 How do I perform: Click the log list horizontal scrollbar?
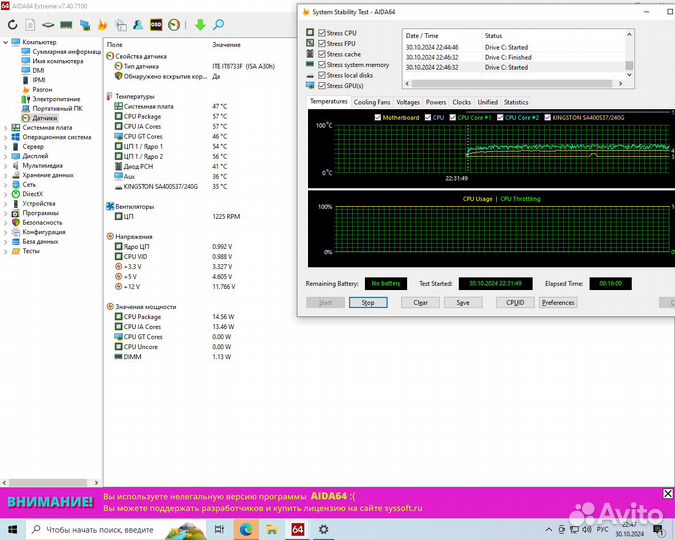[514, 84]
